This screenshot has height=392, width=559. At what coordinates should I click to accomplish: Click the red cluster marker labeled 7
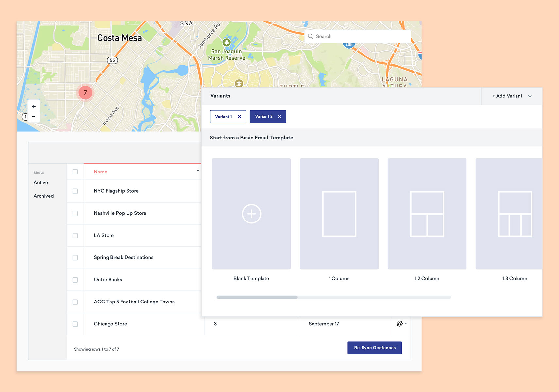(85, 93)
